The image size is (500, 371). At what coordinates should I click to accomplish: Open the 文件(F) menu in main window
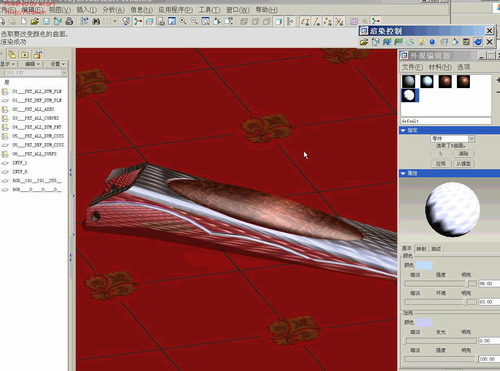(x=8, y=10)
